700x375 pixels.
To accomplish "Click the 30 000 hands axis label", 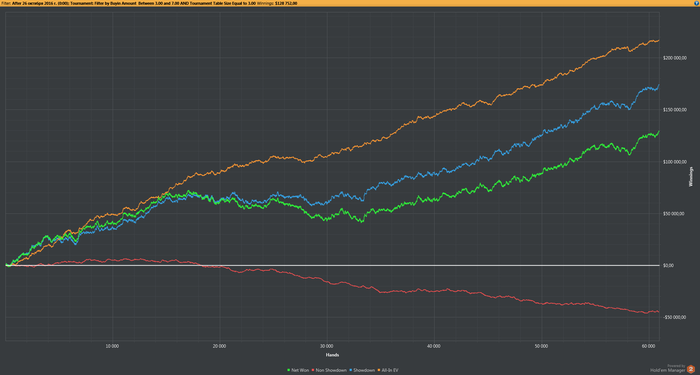I will point(327,346).
